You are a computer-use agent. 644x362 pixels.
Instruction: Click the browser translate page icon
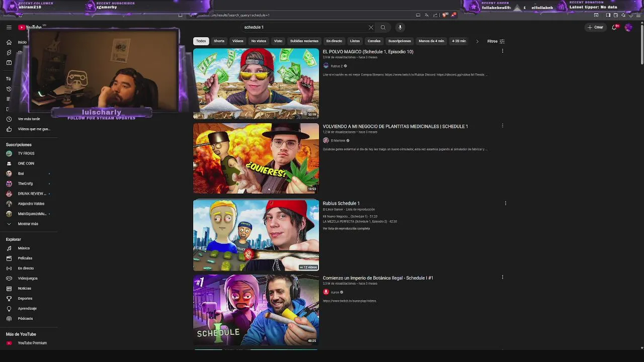(x=426, y=15)
